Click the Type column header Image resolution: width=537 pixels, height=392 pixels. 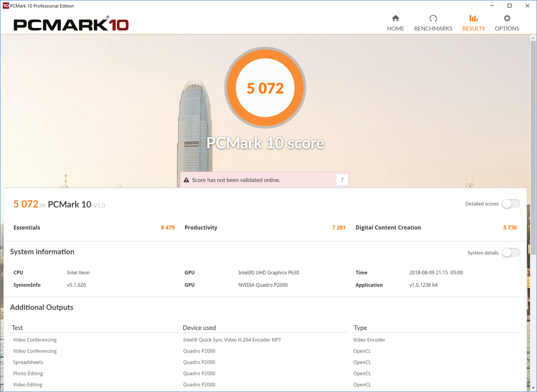pyautogui.click(x=361, y=328)
